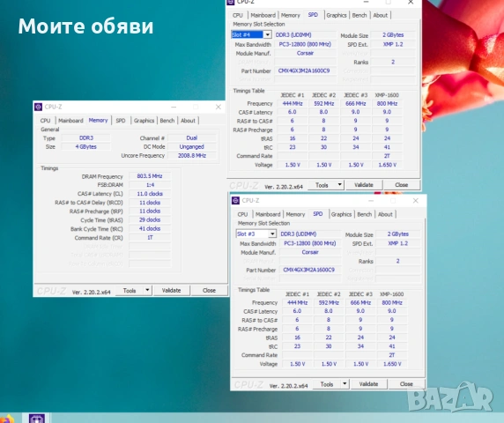Screen dimensions: 504x423
Task: Select SPD tab in Slot #4 window
Action: click(313, 15)
